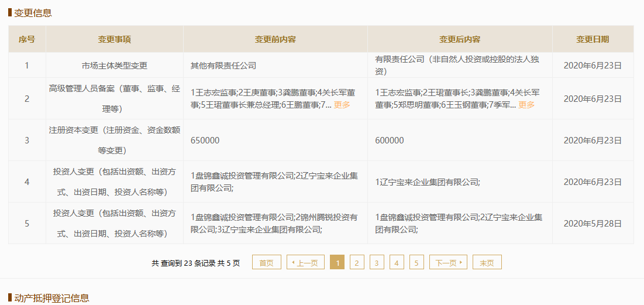Click the 变更事项 column header
The height and width of the screenshot is (305, 644).
115,39
